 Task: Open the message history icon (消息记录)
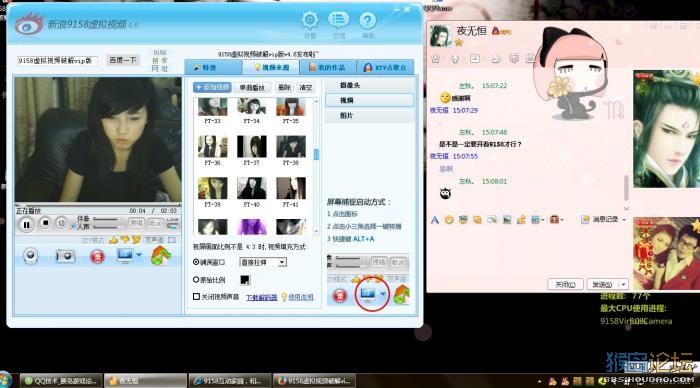[585, 219]
